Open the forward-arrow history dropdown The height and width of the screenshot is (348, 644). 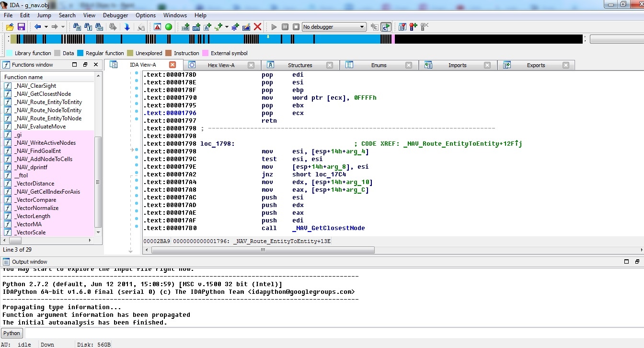[63, 27]
